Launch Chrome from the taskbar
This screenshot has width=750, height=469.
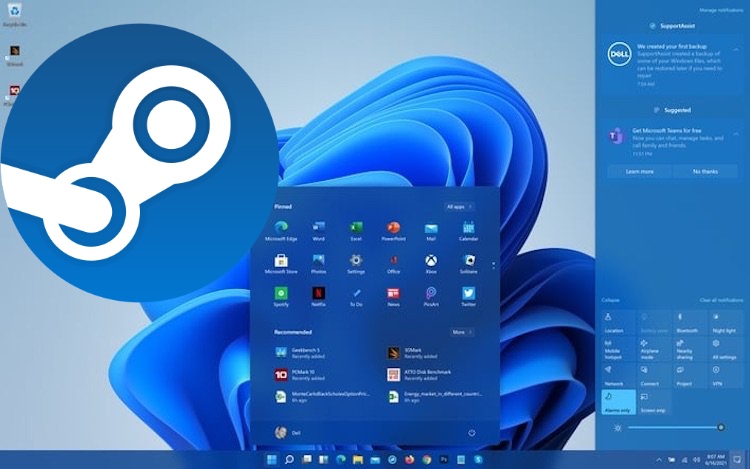pyautogui.click(x=427, y=459)
